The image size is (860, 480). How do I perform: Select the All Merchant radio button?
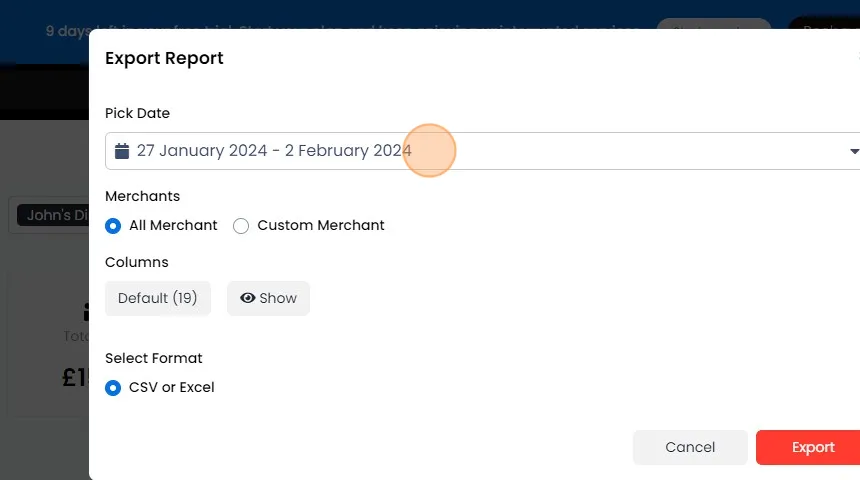click(x=113, y=225)
